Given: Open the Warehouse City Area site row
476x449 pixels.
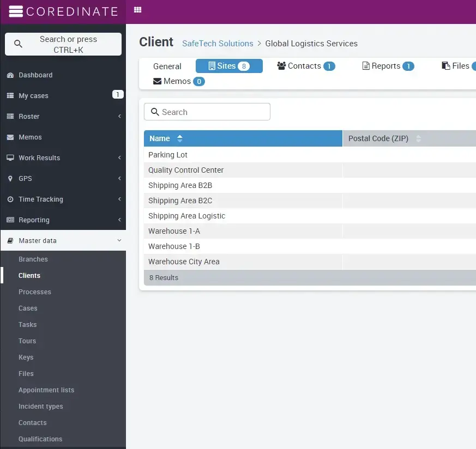Looking at the screenshot, I should click(x=184, y=262).
